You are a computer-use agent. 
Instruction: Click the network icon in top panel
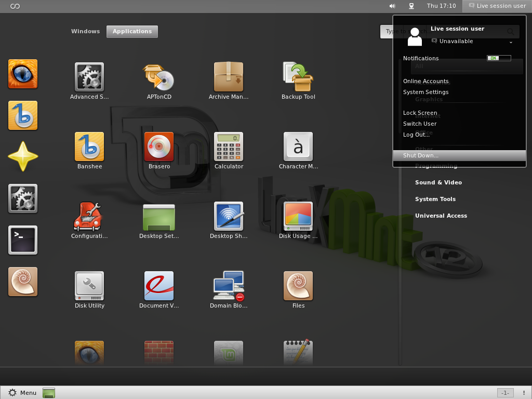tap(411, 6)
